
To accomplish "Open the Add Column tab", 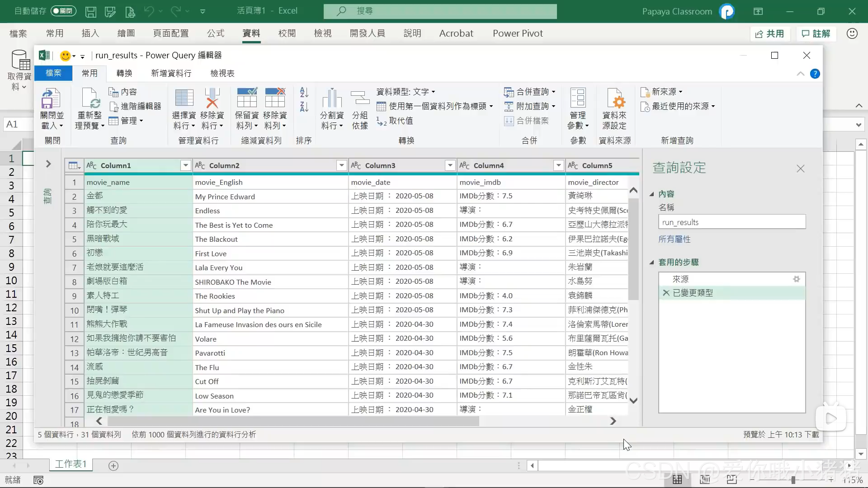I will [x=171, y=73].
